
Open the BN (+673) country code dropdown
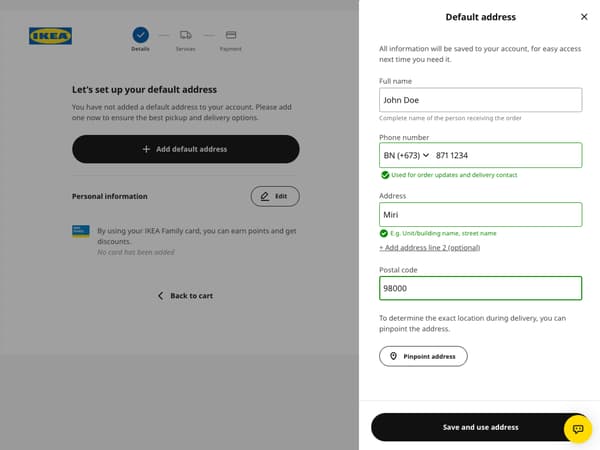[x=406, y=155]
